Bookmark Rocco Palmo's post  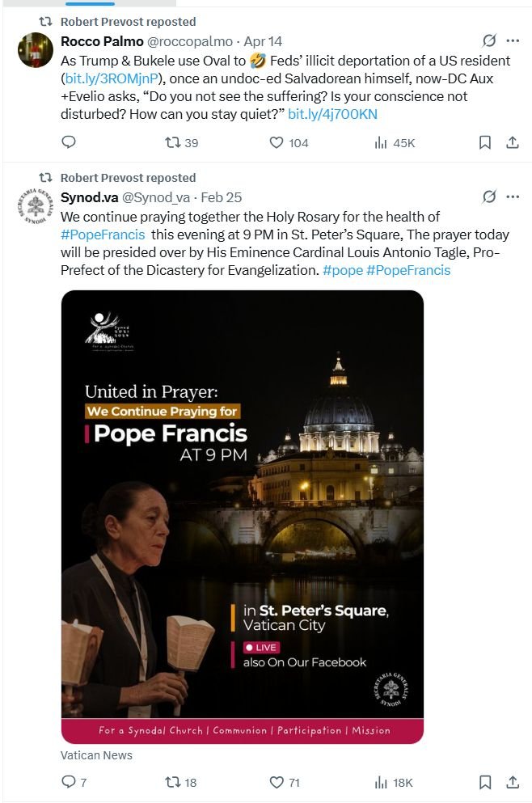tap(485, 142)
